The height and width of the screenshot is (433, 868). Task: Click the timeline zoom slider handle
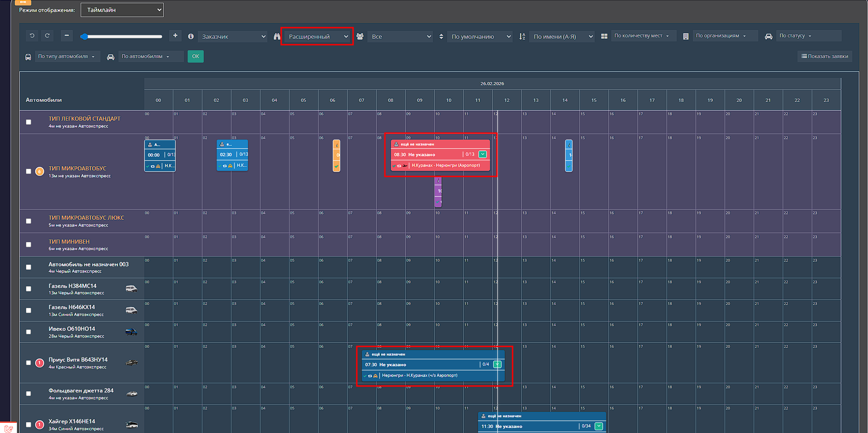[x=84, y=36]
